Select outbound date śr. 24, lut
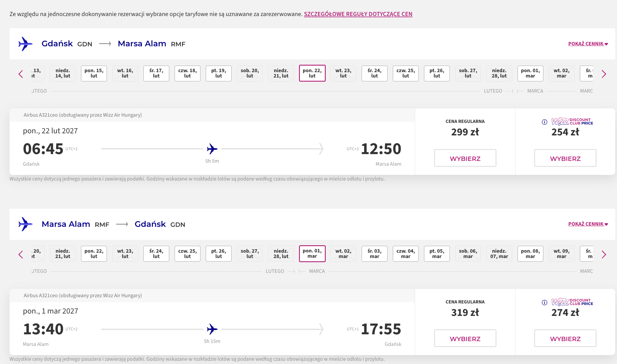 [x=374, y=73]
